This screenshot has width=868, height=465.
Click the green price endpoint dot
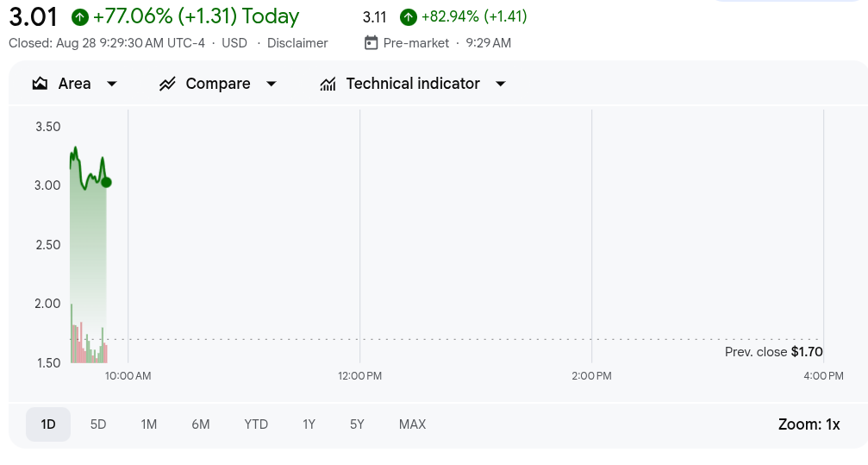tap(106, 182)
